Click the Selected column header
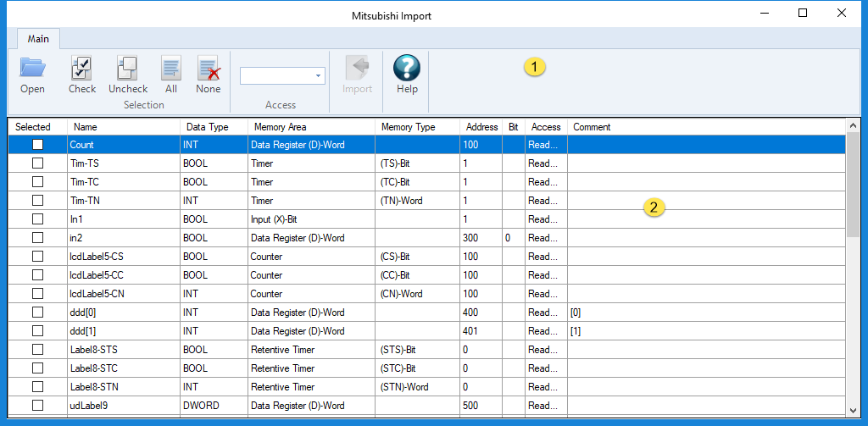868x426 pixels. click(x=37, y=127)
